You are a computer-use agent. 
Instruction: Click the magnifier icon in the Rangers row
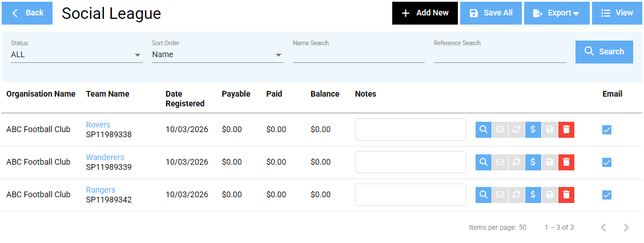484,195
